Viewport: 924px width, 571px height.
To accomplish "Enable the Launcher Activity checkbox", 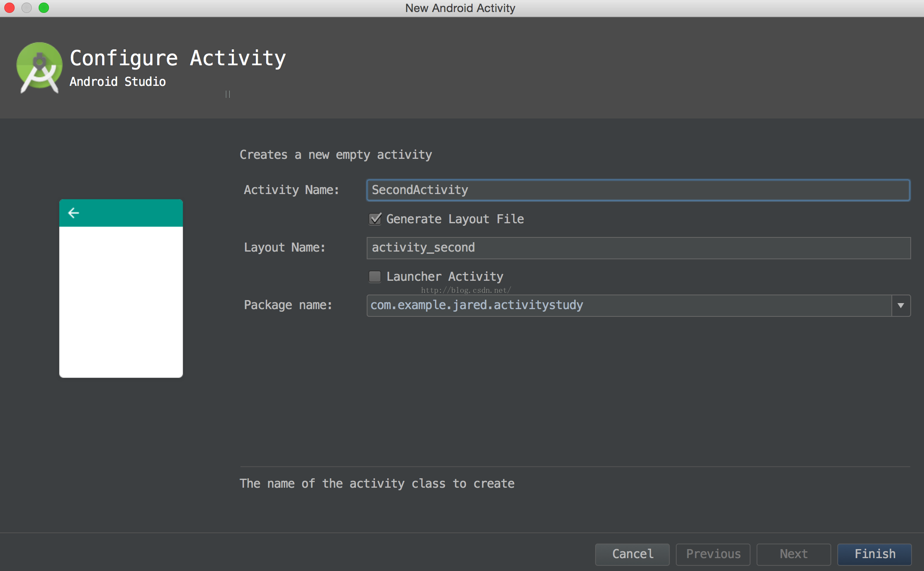I will pos(373,276).
